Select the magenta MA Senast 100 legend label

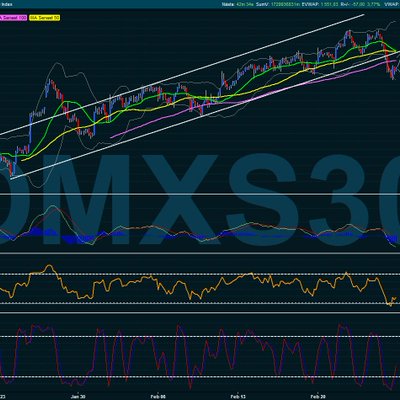click(x=13, y=18)
